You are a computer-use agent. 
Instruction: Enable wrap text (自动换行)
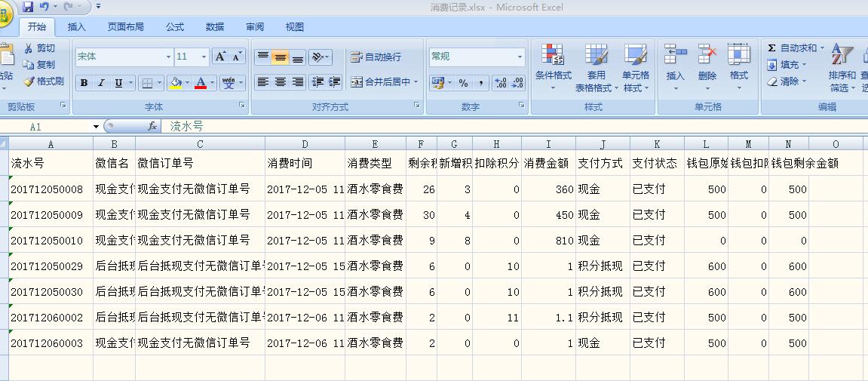point(376,57)
